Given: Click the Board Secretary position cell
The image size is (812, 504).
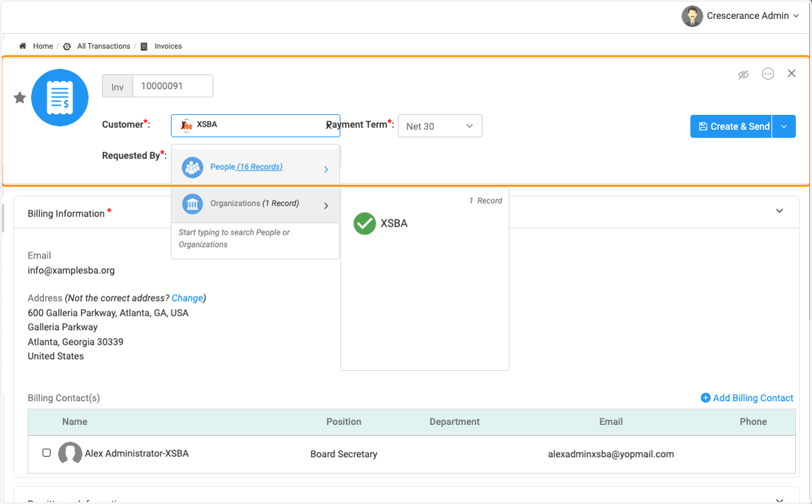Looking at the screenshot, I should 344,454.
